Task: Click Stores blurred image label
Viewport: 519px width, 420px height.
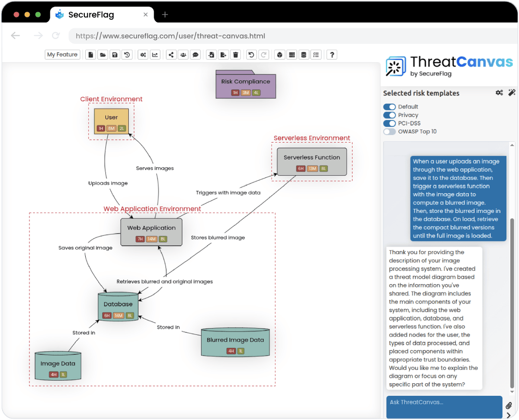Action: [218, 238]
